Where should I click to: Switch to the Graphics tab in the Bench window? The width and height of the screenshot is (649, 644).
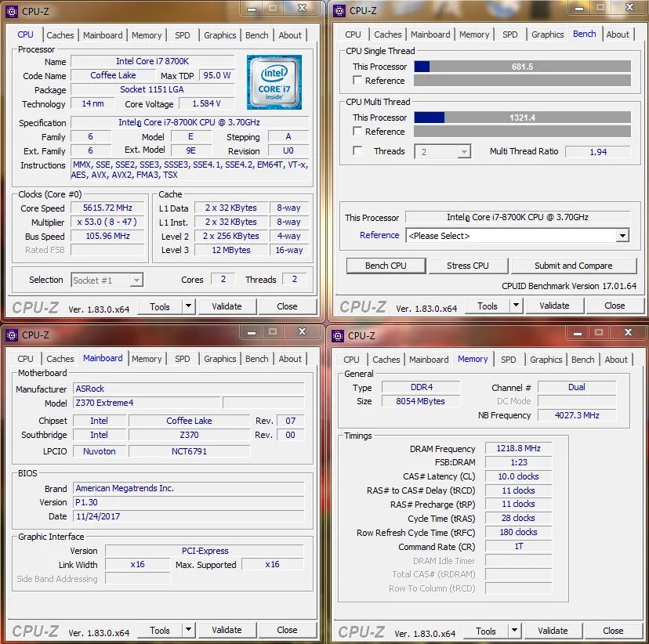click(x=548, y=34)
